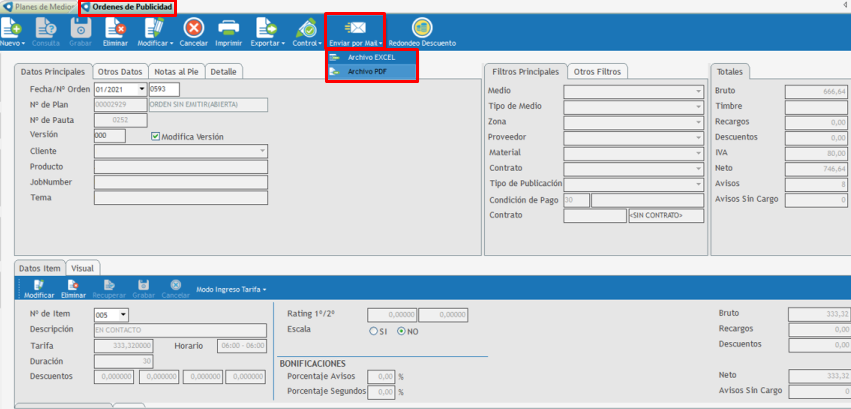Click the Redondeo Descuento icon
The image size is (851, 409).
pyautogui.click(x=422, y=28)
